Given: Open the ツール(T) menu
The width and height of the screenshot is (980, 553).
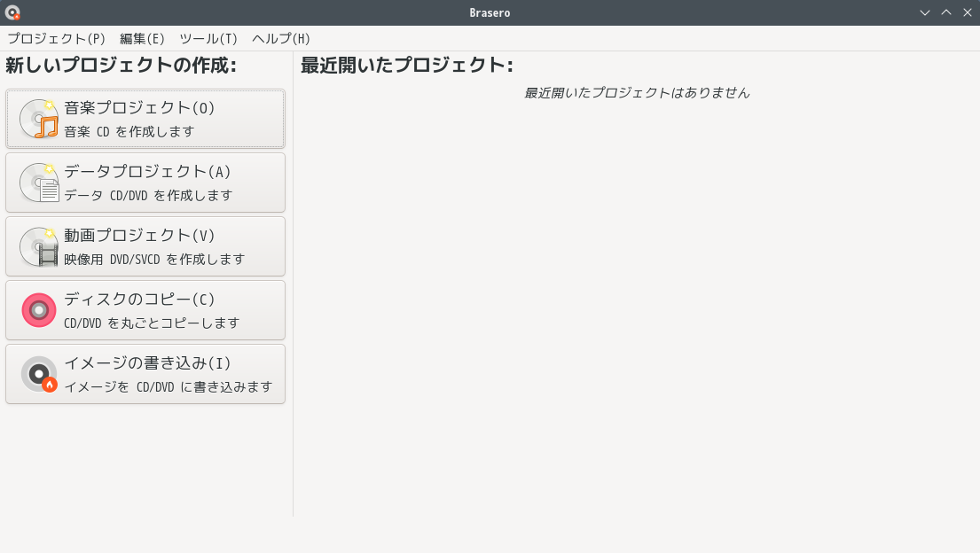Looking at the screenshot, I should [208, 38].
